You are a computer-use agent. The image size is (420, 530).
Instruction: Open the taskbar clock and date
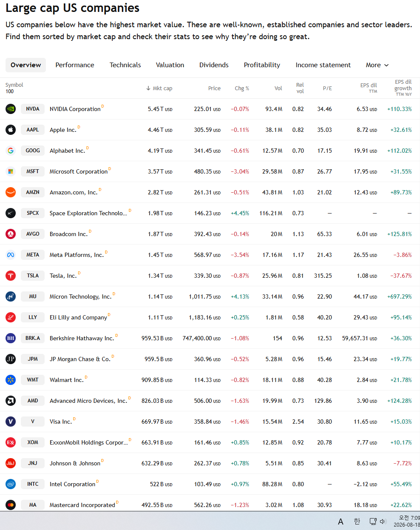tap(407, 521)
